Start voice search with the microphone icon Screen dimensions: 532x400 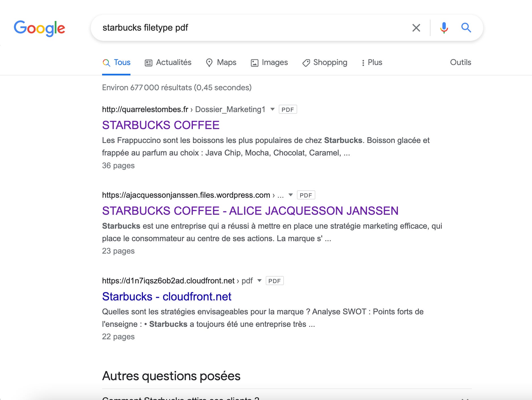tap(444, 28)
